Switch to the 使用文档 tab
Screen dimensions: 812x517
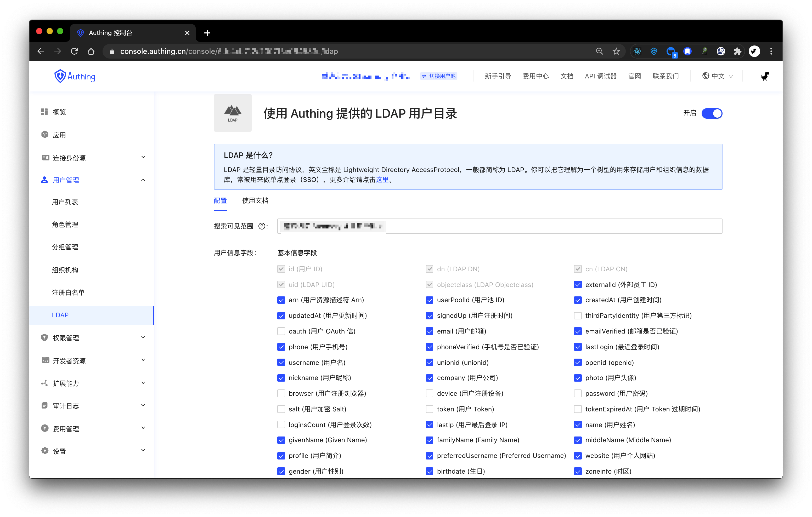255,201
